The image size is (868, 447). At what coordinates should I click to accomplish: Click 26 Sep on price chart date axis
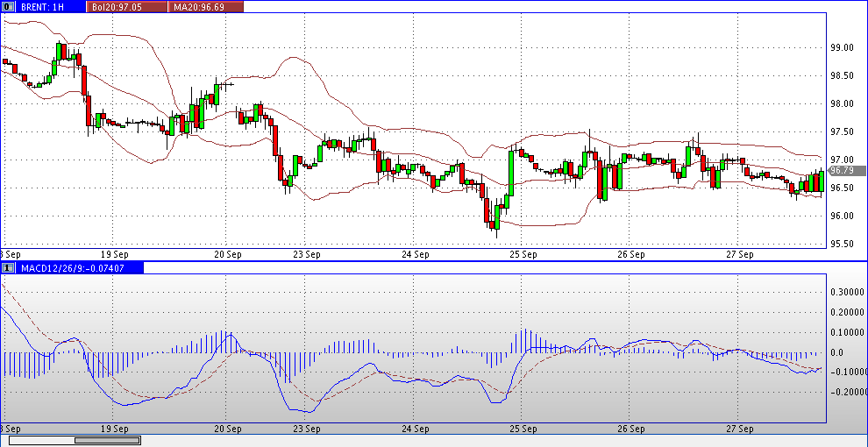(631, 254)
